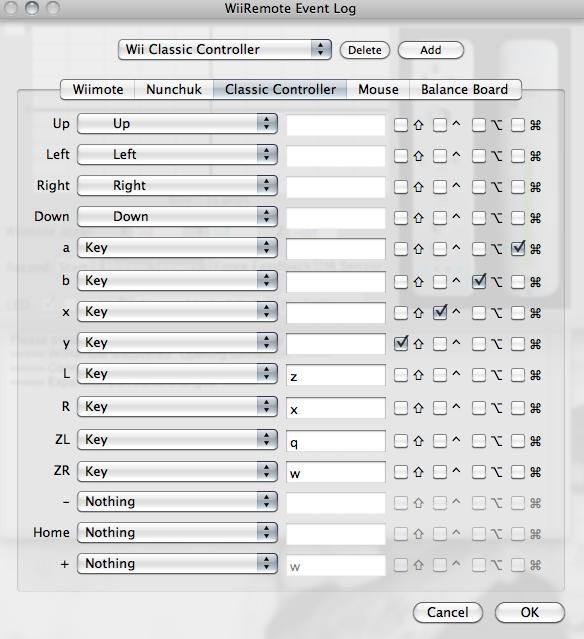Viewport: 584px width, 639px height.
Task: Open the ZL button Key dropdown
Action: click(x=177, y=440)
